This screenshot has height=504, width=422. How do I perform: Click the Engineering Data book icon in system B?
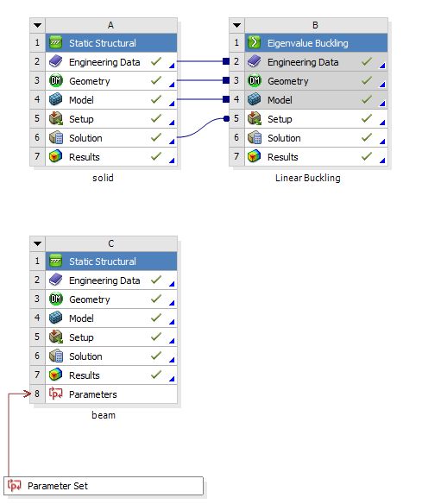click(255, 61)
